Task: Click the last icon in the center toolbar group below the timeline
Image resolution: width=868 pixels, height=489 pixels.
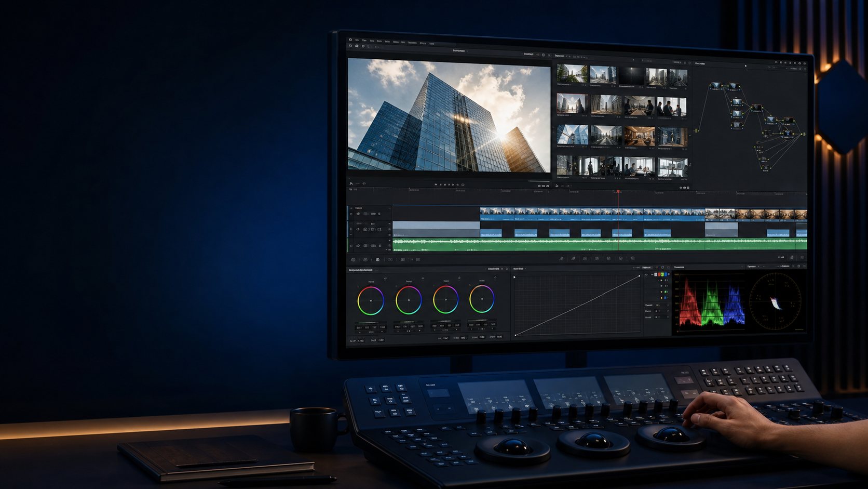Action: point(632,258)
